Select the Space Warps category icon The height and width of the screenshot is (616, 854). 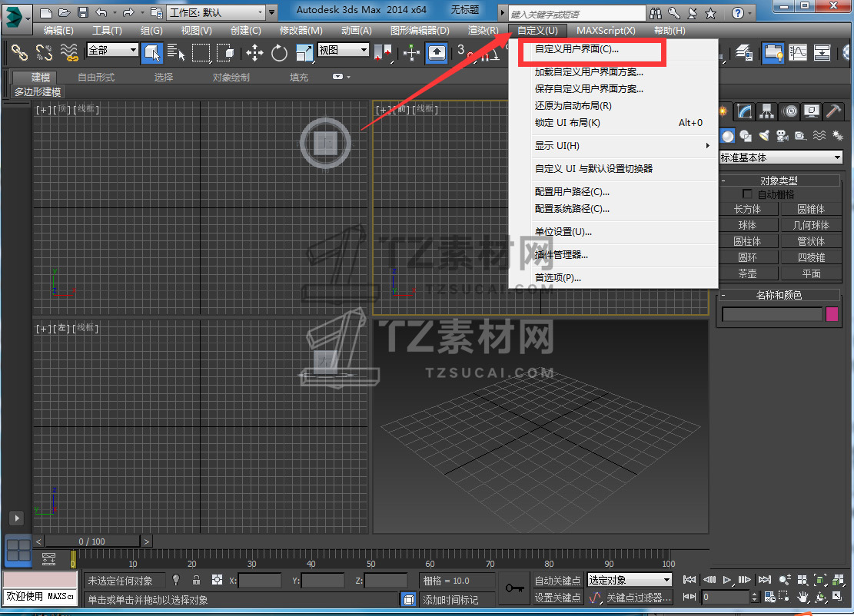coord(819,135)
